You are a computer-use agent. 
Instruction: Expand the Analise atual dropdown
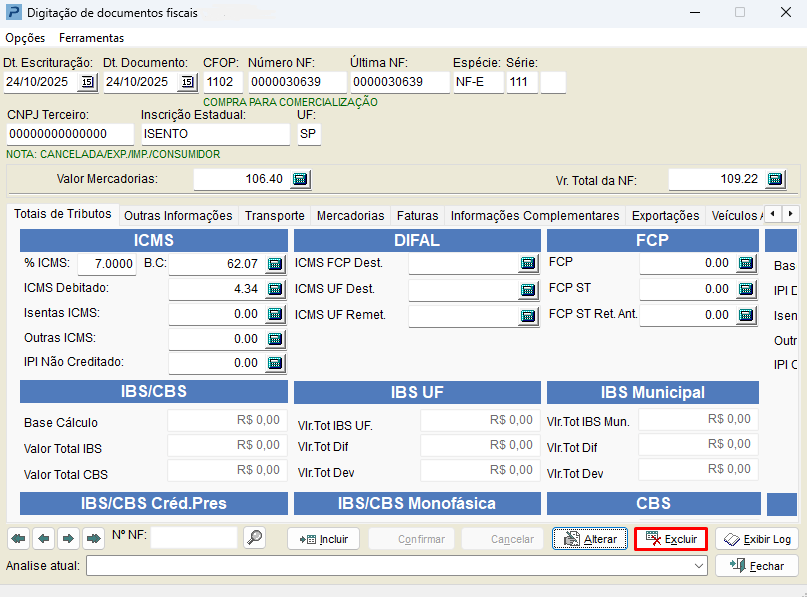(x=699, y=566)
